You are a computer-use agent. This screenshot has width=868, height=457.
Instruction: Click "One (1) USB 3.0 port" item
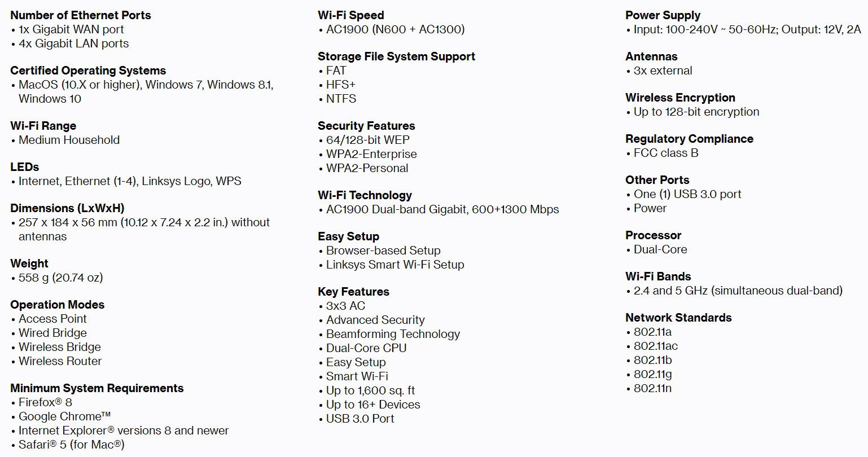(x=687, y=194)
